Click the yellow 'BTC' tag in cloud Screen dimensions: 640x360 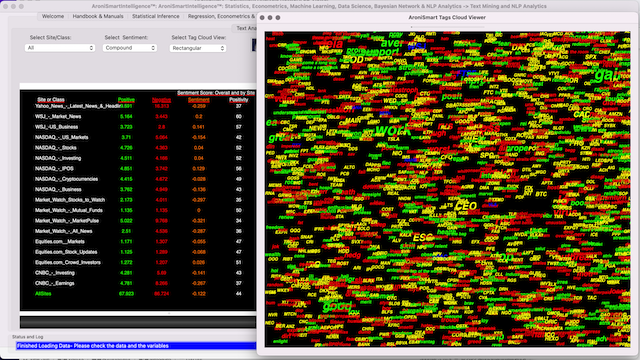(541, 194)
